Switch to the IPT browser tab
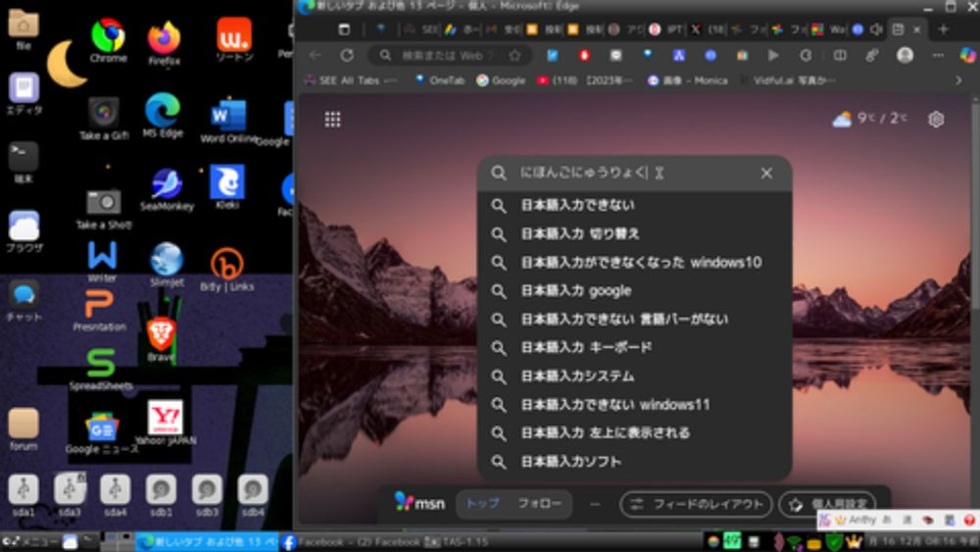 click(666, 29)
